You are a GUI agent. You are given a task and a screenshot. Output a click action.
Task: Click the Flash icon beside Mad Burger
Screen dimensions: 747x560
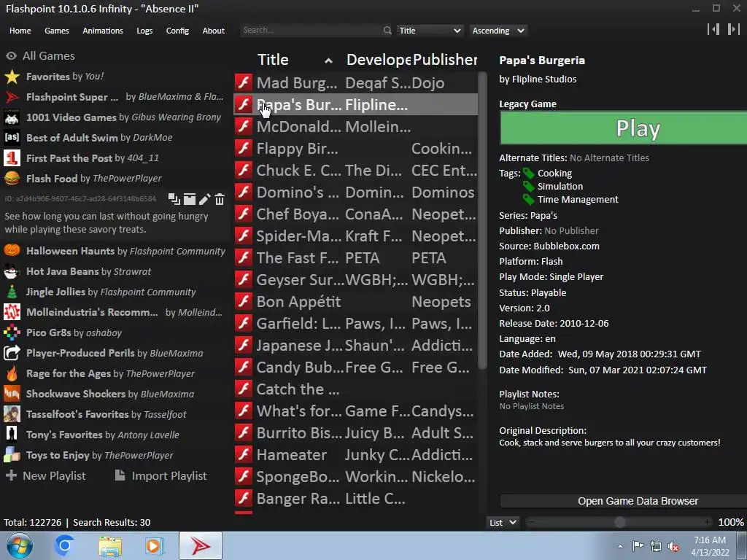(244, 82)
